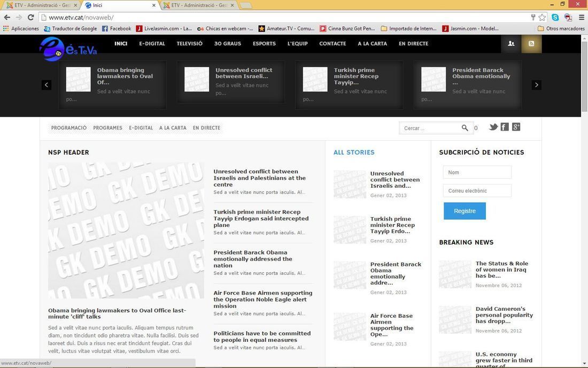Click the Nom input field

pos(477,172)
